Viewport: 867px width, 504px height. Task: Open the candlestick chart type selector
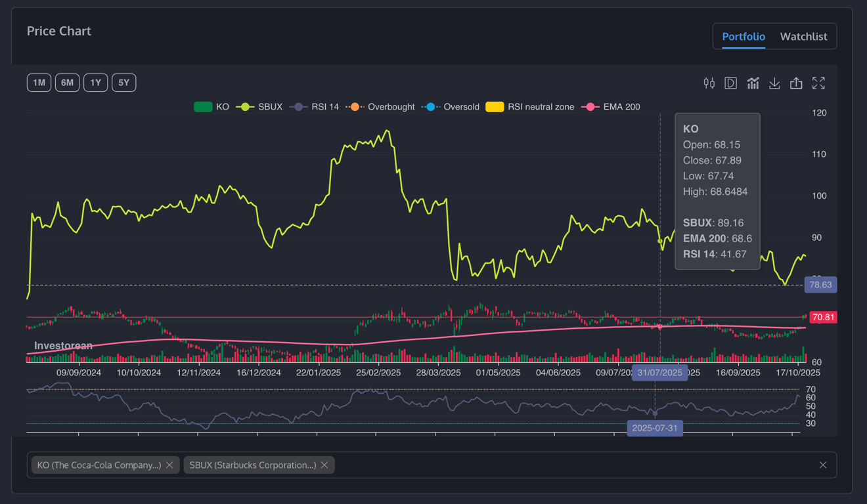click(709, 83)
